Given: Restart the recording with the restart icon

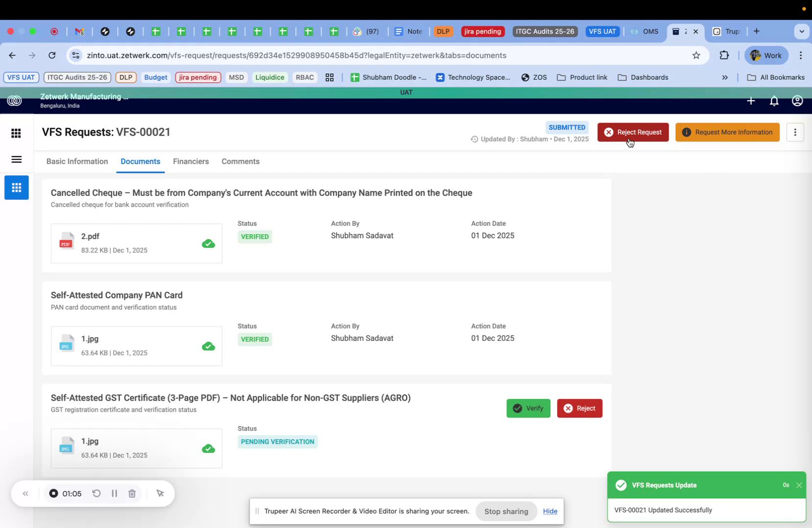Looking at the screenshot, I should (96, 493).
